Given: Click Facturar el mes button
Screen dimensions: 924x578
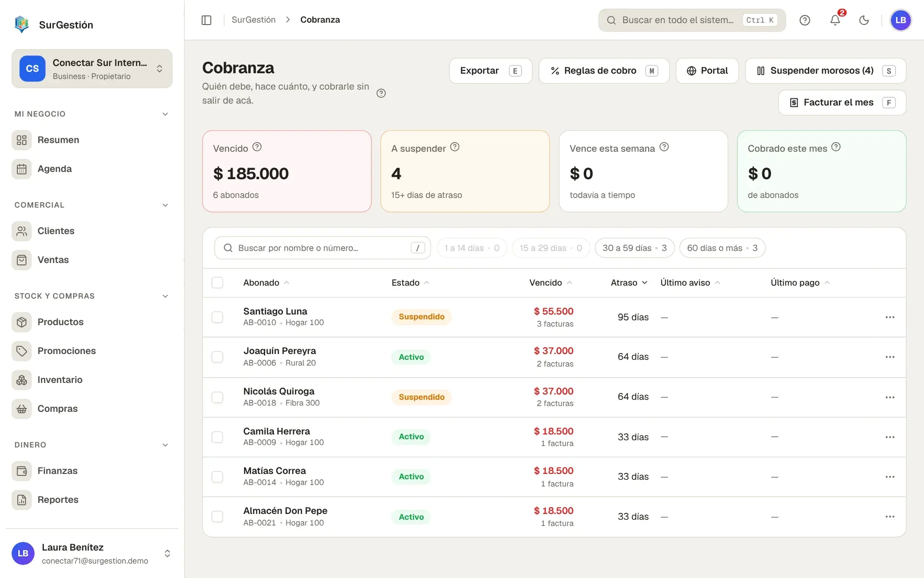Looking at the screenshot, I should [842, 103].
